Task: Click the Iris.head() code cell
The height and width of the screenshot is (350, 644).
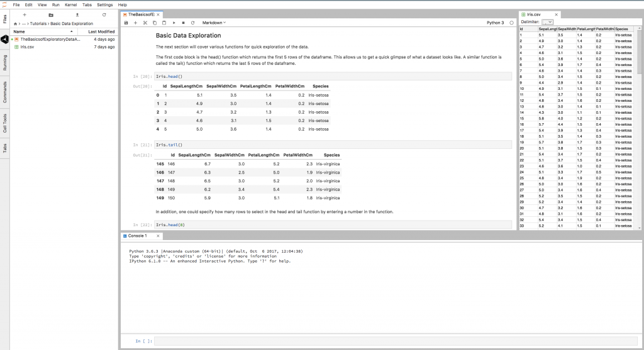Action: pos(333,76)
